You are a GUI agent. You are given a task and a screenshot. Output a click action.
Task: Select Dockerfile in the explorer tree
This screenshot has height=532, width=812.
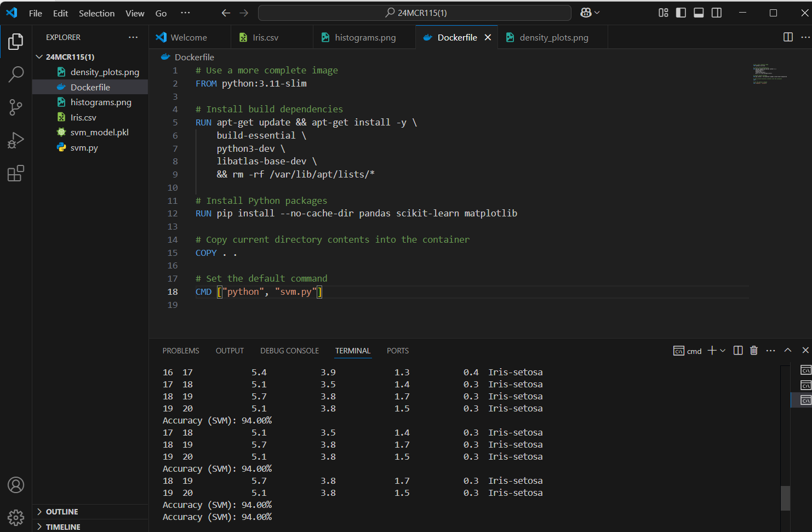(x=90, y=87)
